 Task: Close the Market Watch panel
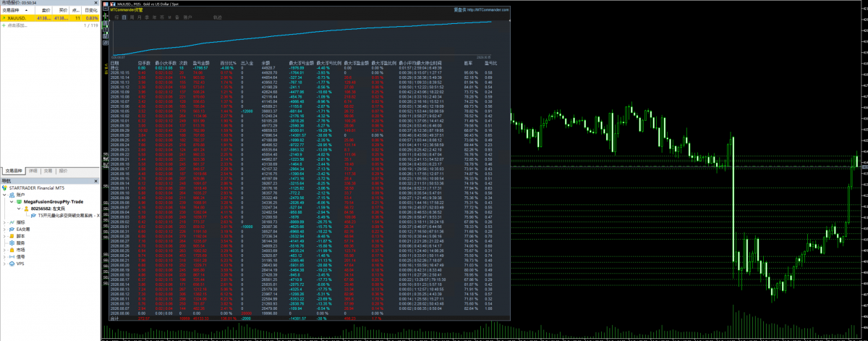[x=97, y=3]
